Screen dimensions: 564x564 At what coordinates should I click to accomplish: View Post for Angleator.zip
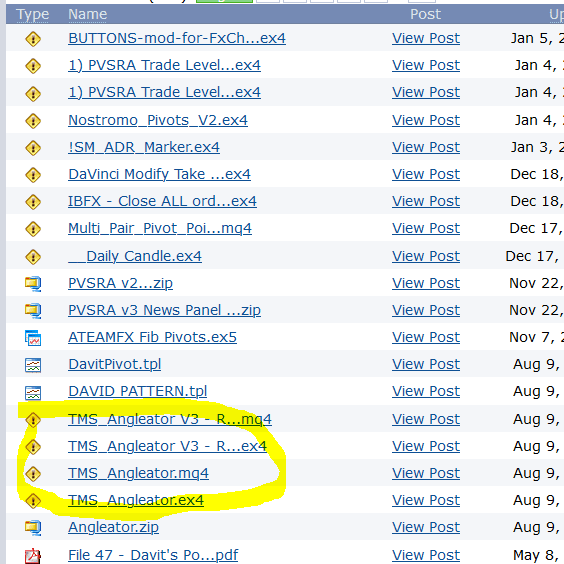pyautogui.click(x=426, y=527)
